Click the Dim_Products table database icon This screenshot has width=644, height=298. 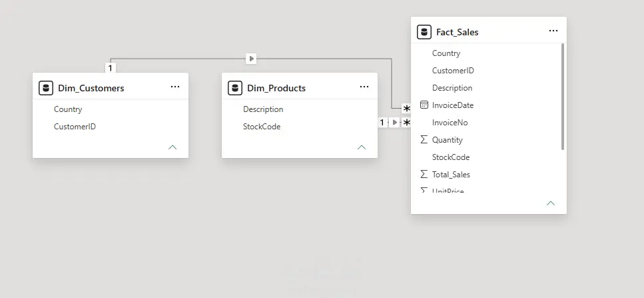tap(235, 88)
